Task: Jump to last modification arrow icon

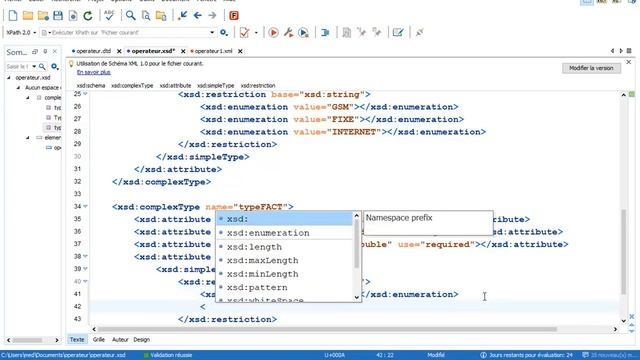Action: coord(183,16)
